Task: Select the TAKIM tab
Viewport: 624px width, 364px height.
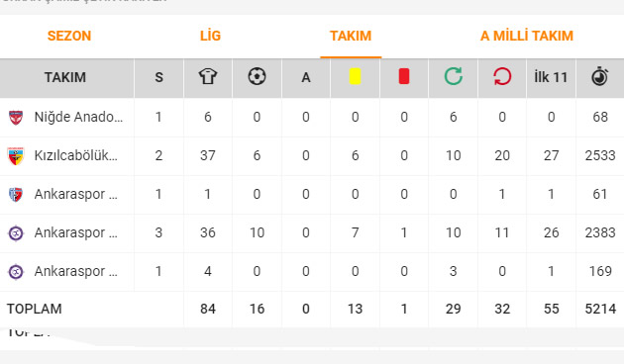Action: pyautogui.click(x=351, y=36)
